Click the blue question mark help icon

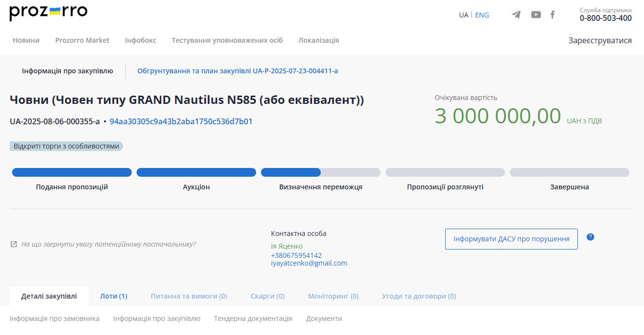pos(591,237)
